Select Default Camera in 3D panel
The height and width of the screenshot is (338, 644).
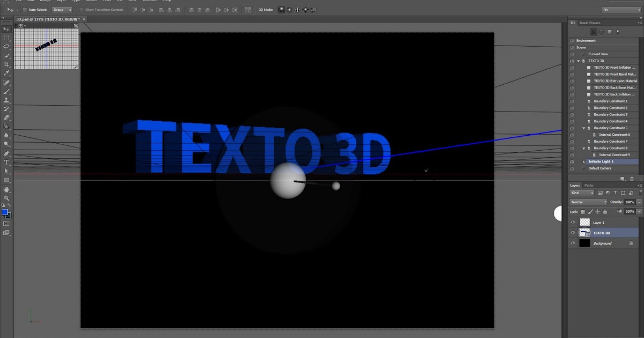pos(599,168)
